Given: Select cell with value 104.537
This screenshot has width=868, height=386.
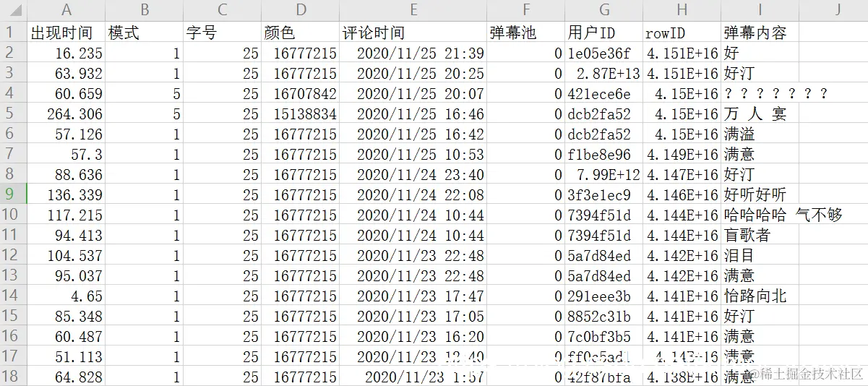Looking at the screenshot, I should (66, 255).
